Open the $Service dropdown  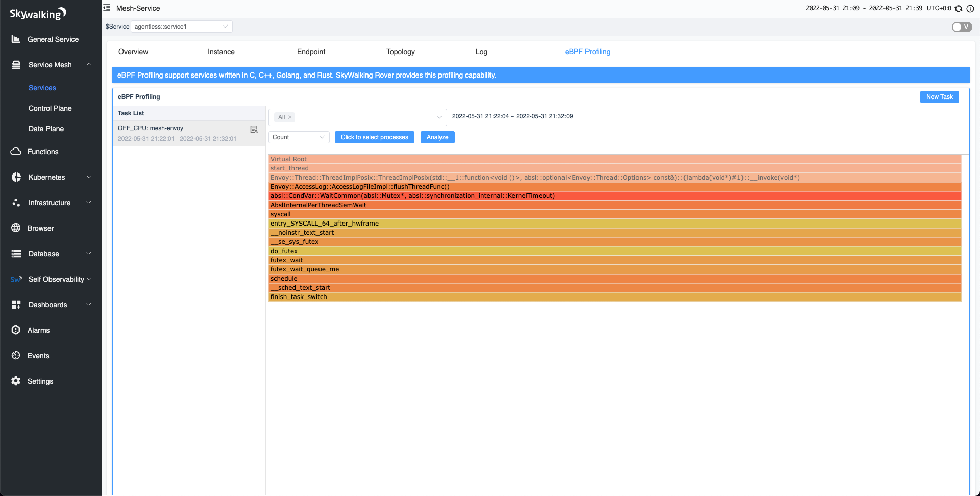tap(181, 26)
